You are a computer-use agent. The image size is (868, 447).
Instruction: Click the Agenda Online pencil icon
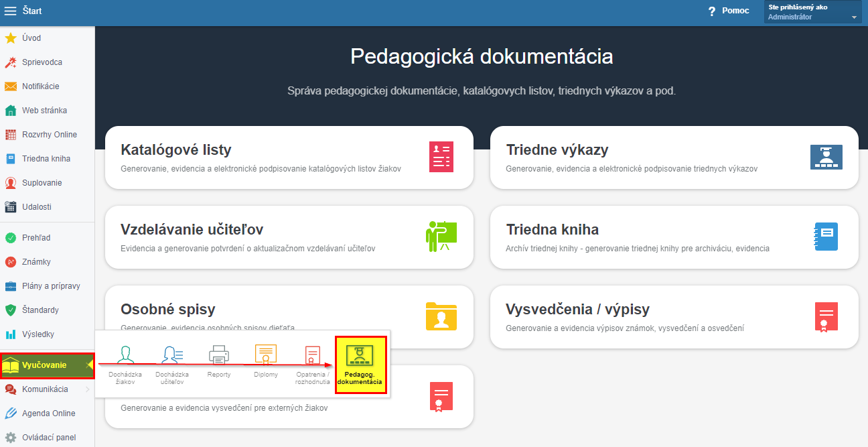point(11,413)
